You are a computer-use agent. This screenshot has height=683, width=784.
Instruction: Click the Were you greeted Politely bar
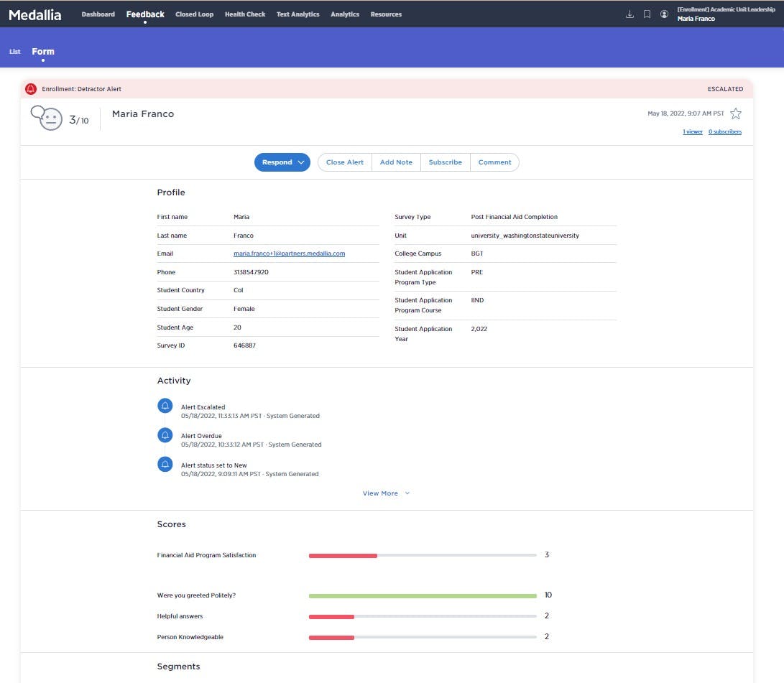tap(423, 595)
